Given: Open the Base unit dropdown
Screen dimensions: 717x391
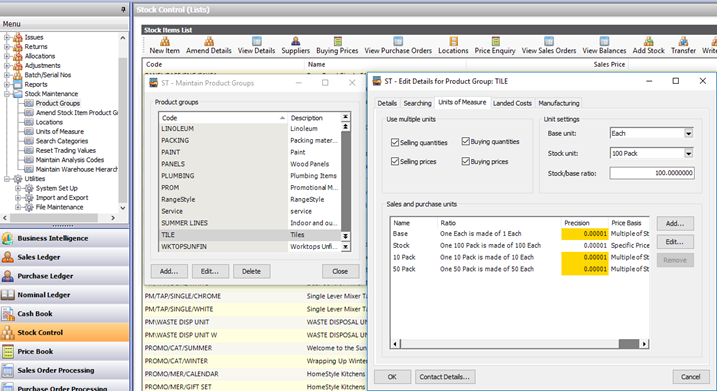Looking at the screenshot, I should [x=688, y=134].
